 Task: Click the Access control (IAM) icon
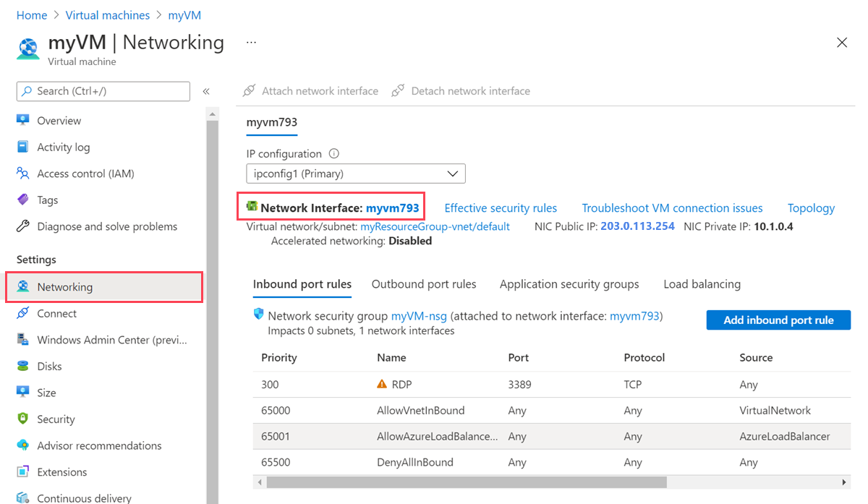(23, 174)
